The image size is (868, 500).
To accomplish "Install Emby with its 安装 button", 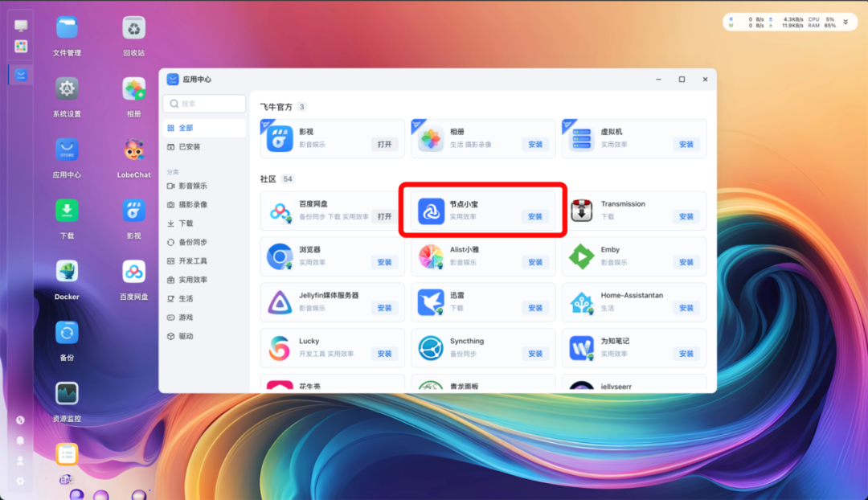I will (686, 262).
